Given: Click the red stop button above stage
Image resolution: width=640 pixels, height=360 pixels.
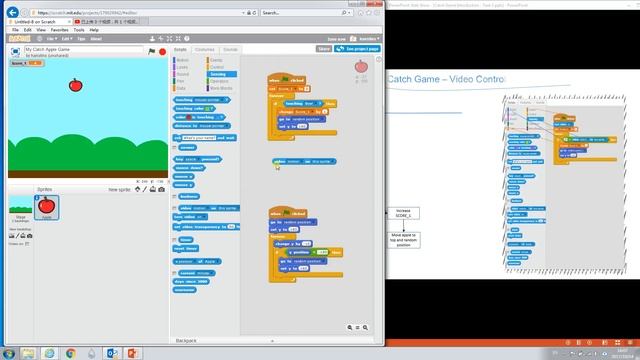Looking at the screenshot, I should click(162, 51).
